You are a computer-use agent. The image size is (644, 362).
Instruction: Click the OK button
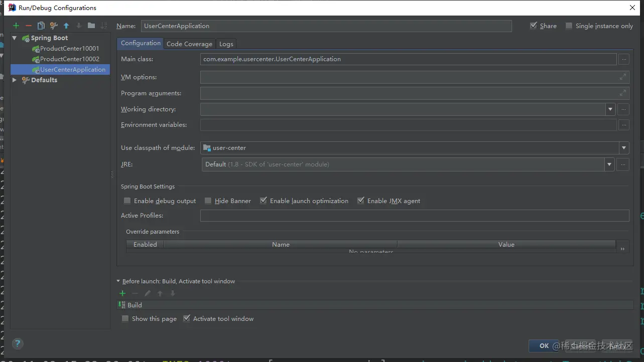(x=544, y=345)
